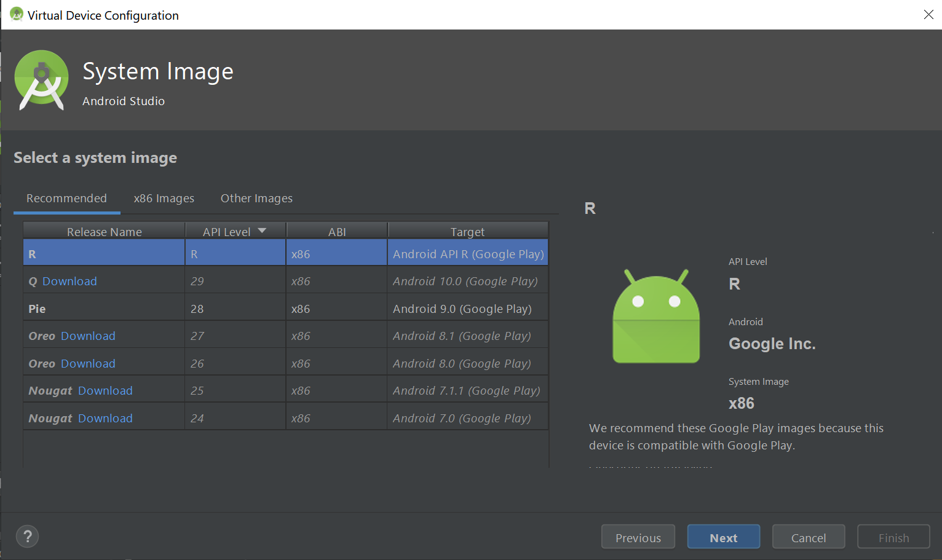This screenshot has height=560, width=942.
Task: Open the Other Images tab
Action: tap(256, 198)
